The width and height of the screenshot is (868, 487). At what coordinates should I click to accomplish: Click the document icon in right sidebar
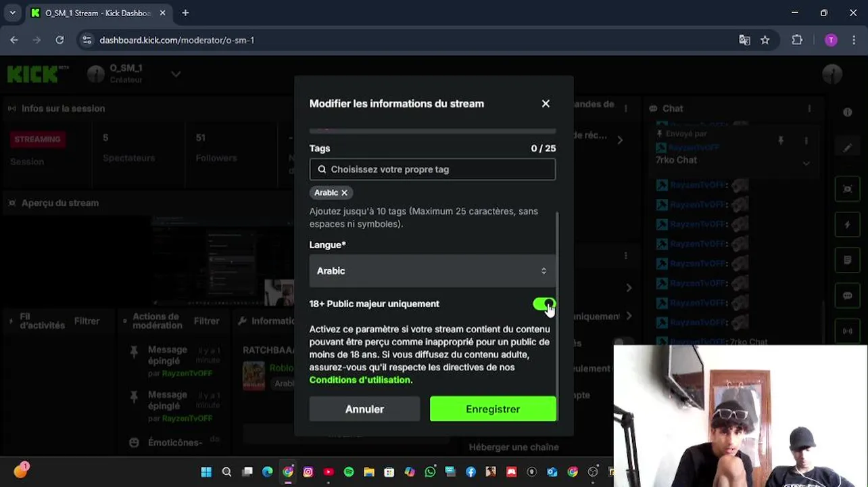[847, 260]
